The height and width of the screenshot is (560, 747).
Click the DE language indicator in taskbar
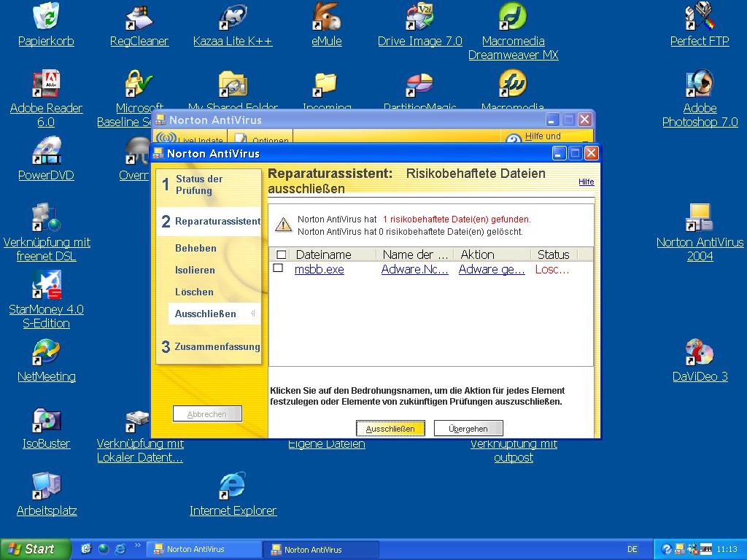[x=632, y=549]
